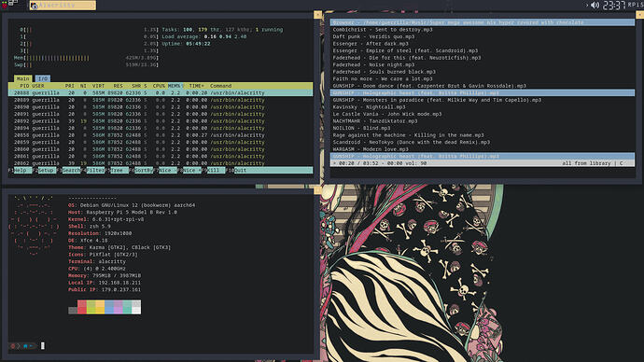Screen dimensions: 644x362
Task: Select 'GUNSHIP - Doom dance' track
Action: click(x=429, y=86)
